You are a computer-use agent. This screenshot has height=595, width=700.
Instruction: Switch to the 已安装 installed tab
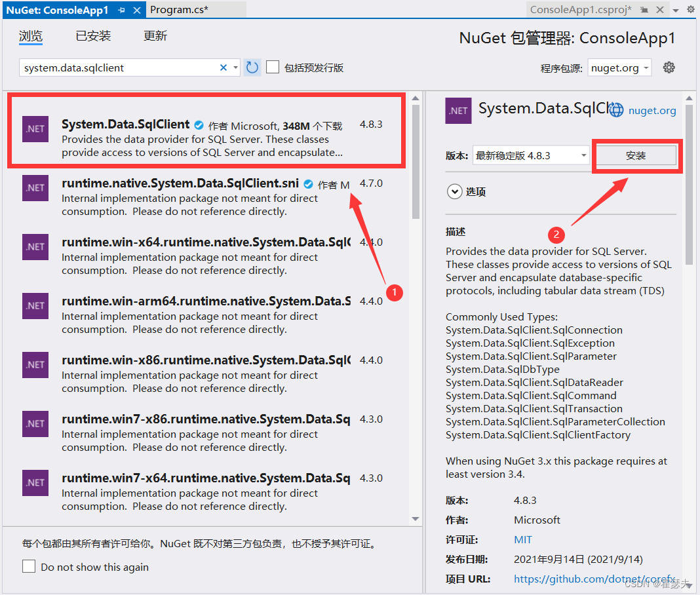pos(93,35)
